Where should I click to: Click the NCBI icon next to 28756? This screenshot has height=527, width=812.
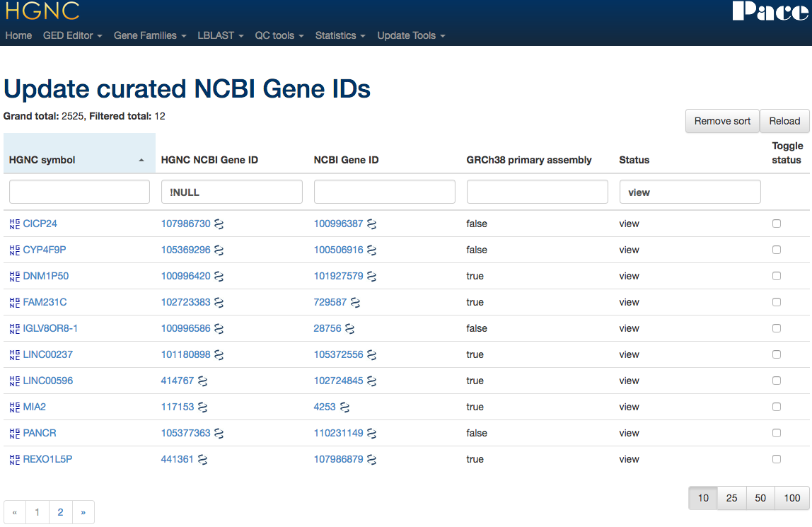[x=350, y=329]
